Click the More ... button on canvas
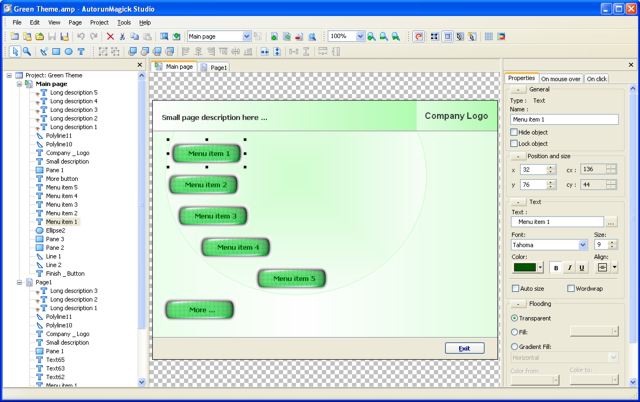640x402 pixels. (x=200, y=310)
